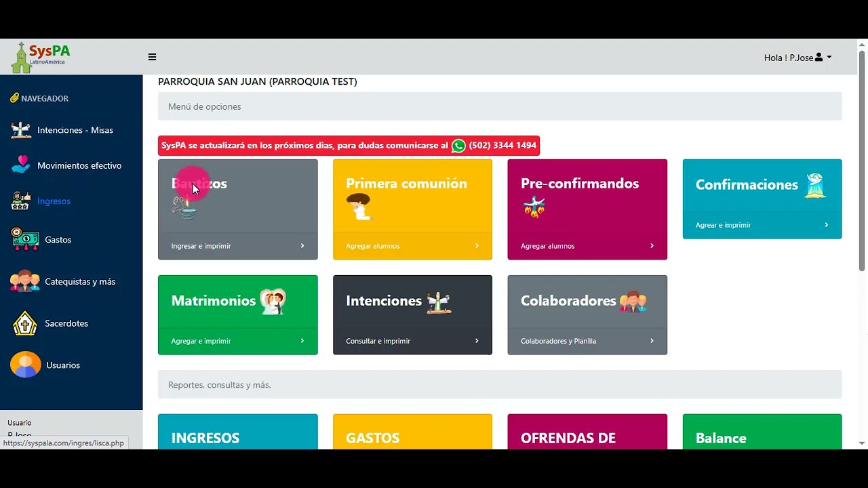Click the Confirmaciones card icon
This screenshot has width=868, height=488.
(x=814, y=184)
